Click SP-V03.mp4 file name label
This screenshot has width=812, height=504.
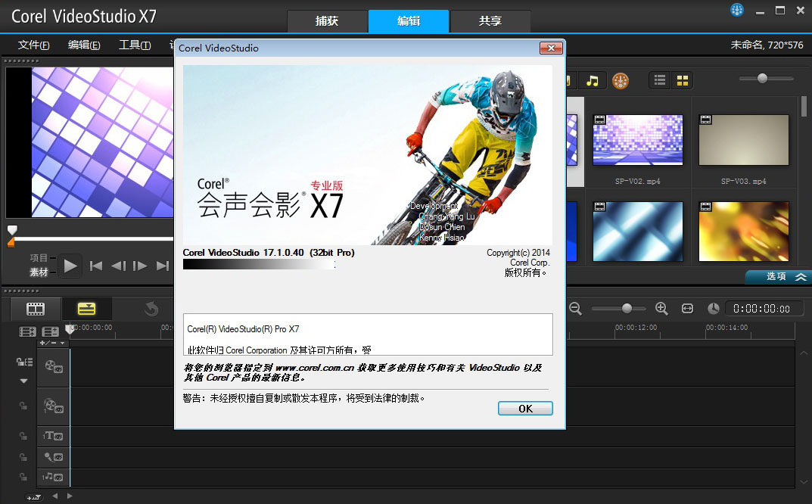pyautogui.click(x=744, y=182)
